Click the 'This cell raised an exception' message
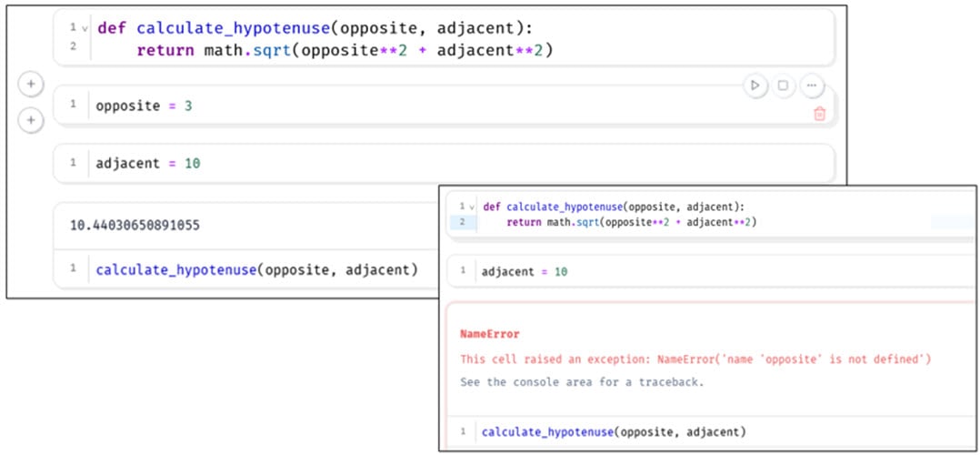 tap(695, 359)
